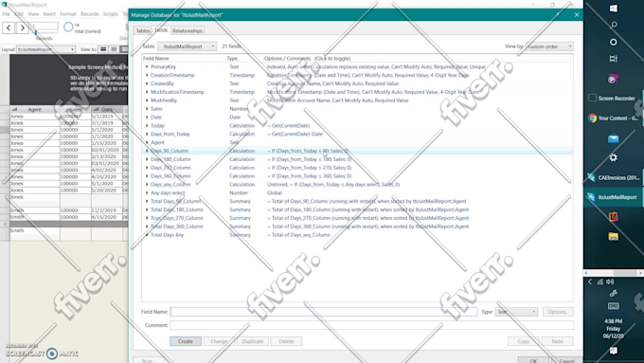Switch to List view icon
The width and height of the screenshot is (644, 363).
click(x=114, y=49)
